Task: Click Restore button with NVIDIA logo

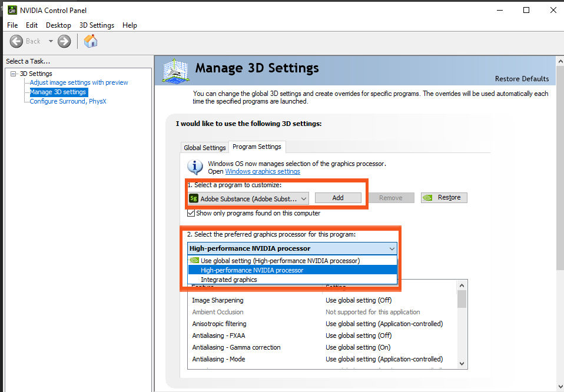Action: coord(444,197)
